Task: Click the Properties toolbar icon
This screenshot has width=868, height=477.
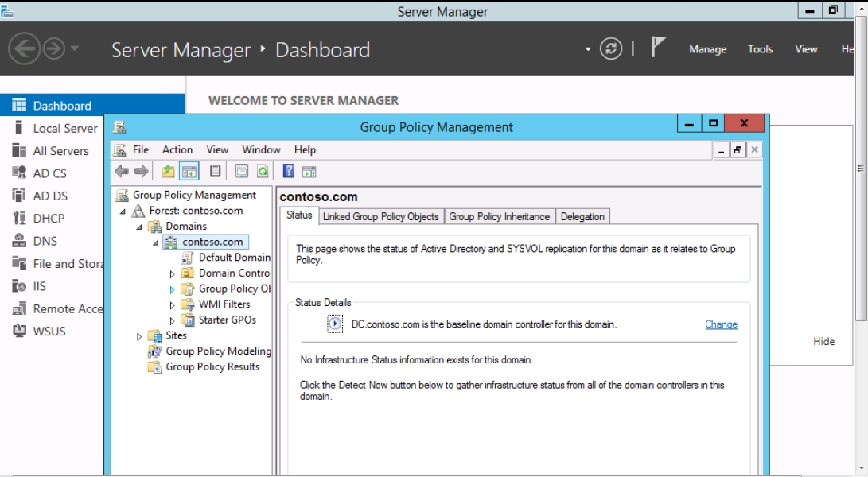Action: click(x=241, y=172)
